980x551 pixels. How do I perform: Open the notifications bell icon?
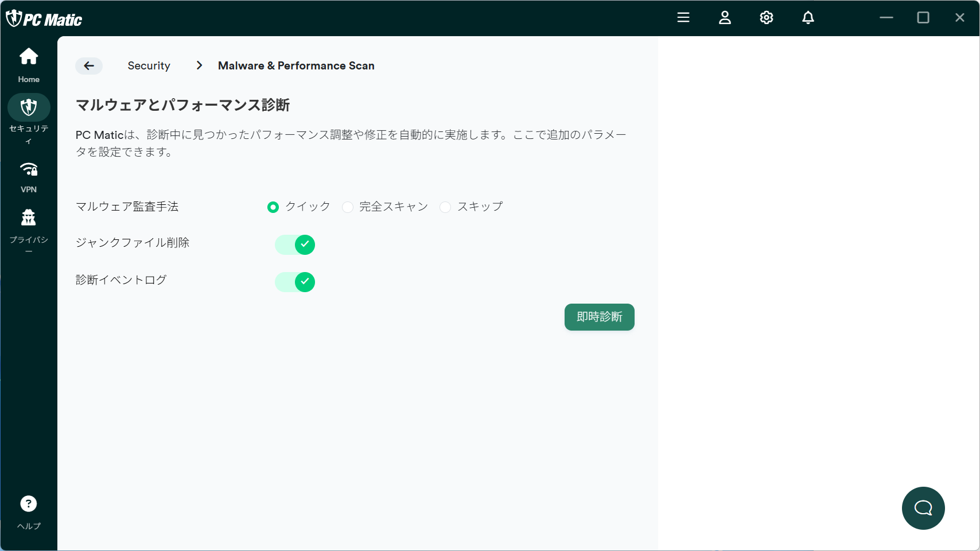808,18
